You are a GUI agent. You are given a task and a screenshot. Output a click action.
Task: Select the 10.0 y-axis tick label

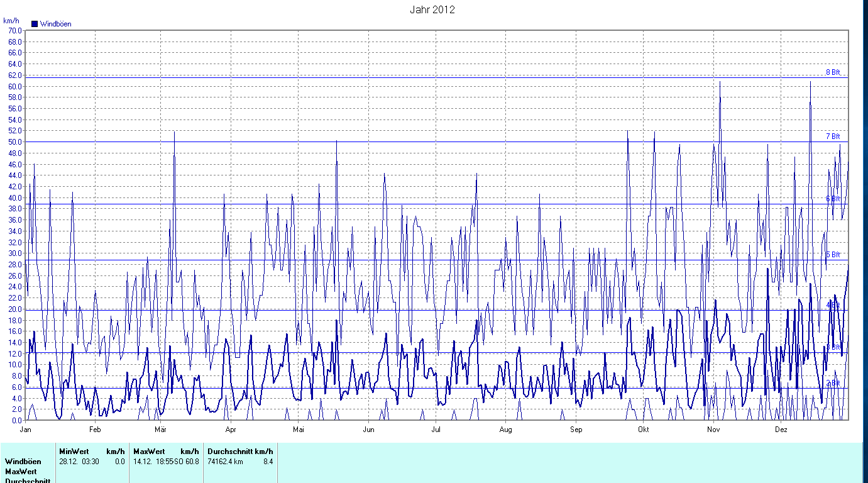pos(15,365)
